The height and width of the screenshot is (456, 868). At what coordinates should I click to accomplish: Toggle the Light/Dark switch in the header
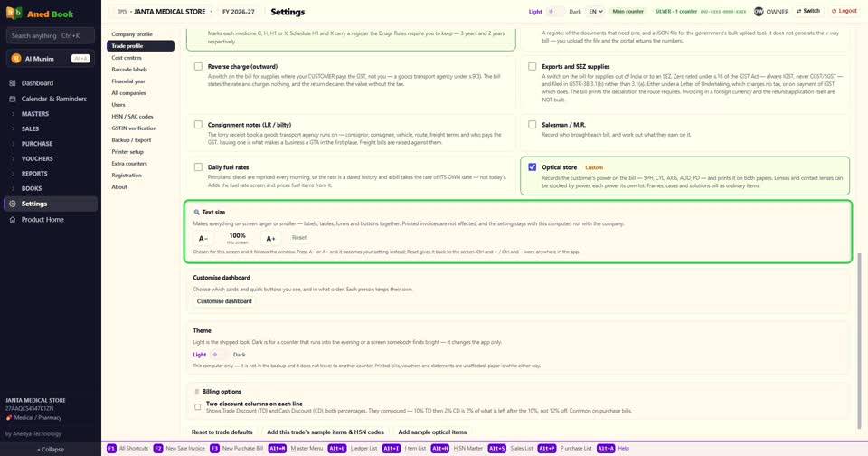[x=555, y=11]
